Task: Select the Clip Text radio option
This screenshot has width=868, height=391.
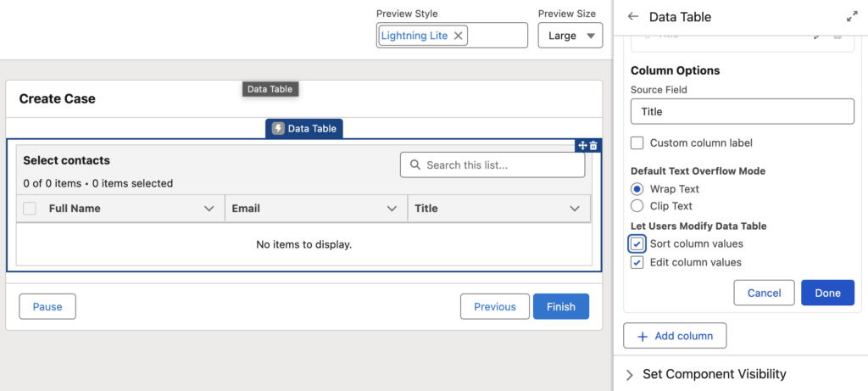Action: click(x=637, y=206)
